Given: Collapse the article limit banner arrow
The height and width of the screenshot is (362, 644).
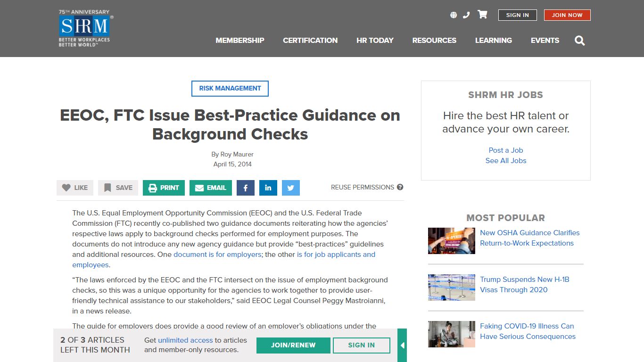Looking at the screenshot, I should click(x=402, y=345).
